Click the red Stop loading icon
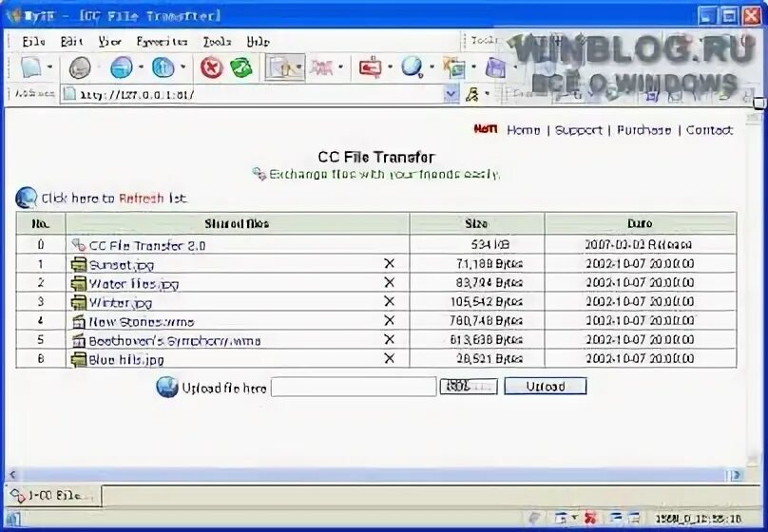 tap(212, 67)
